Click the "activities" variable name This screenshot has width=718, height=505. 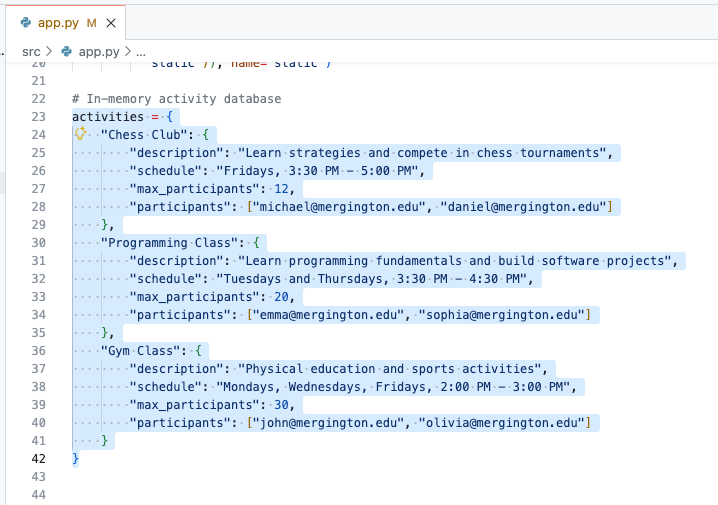pyautogui.click(x=108, y=117)
